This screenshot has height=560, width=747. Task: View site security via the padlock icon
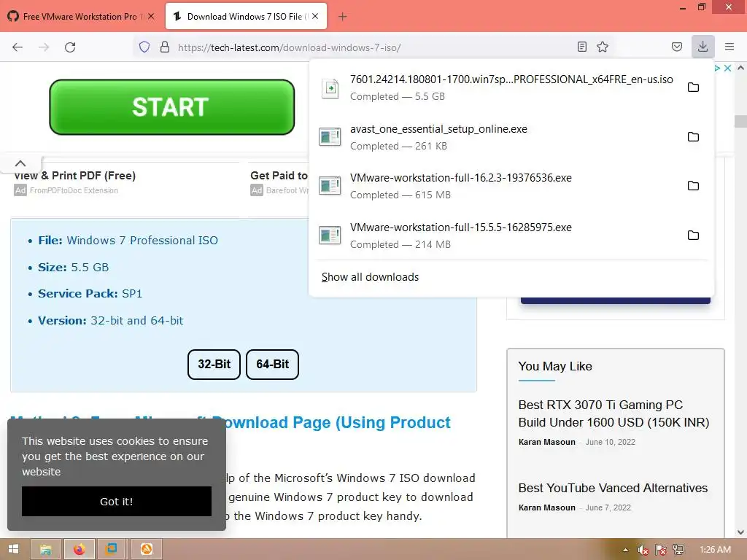point(165,47)
